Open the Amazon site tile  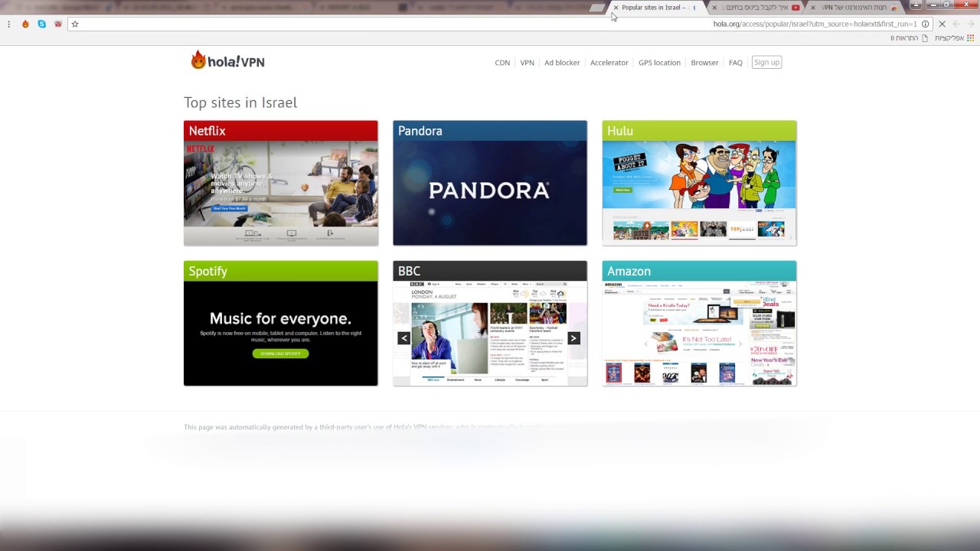coord(699,323)
